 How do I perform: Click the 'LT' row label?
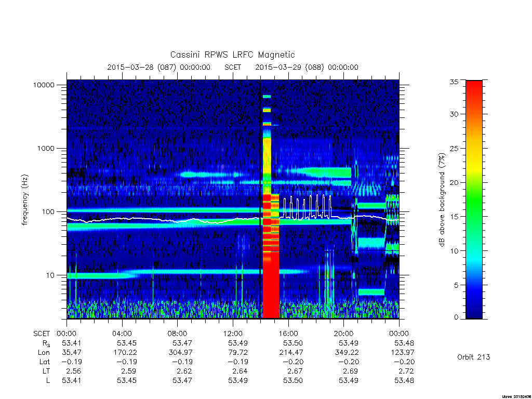coord(46,371)
